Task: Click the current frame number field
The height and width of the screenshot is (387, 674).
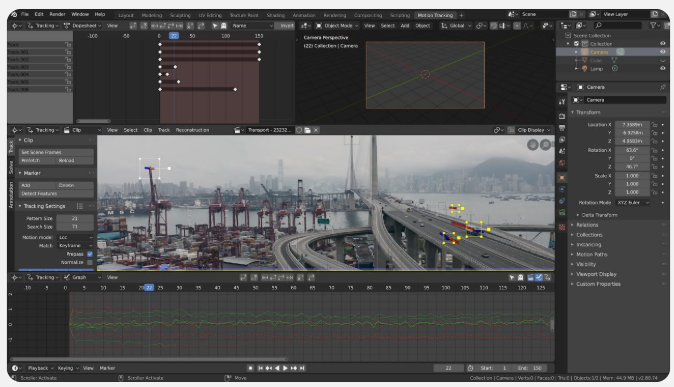Action: coord(448,368)
